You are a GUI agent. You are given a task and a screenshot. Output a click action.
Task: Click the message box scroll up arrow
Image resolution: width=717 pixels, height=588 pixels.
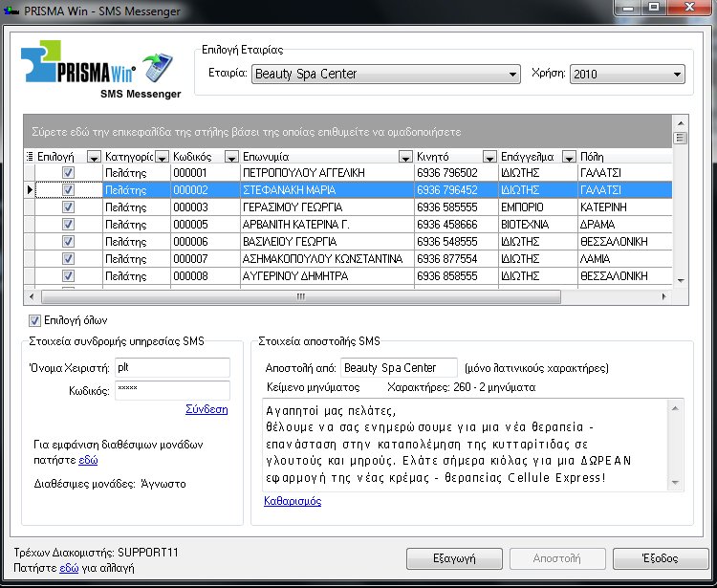tap(675, 408)
